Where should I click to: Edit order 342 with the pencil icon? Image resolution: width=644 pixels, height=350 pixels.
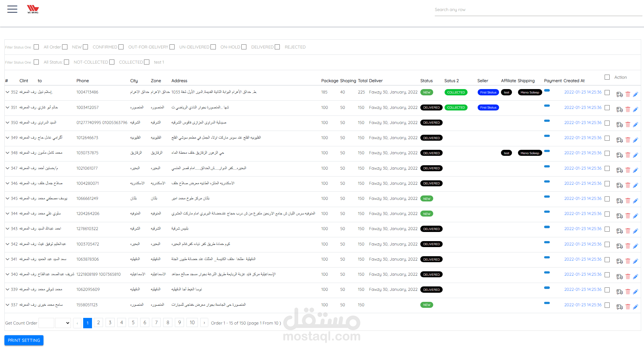tap(635, 246)
